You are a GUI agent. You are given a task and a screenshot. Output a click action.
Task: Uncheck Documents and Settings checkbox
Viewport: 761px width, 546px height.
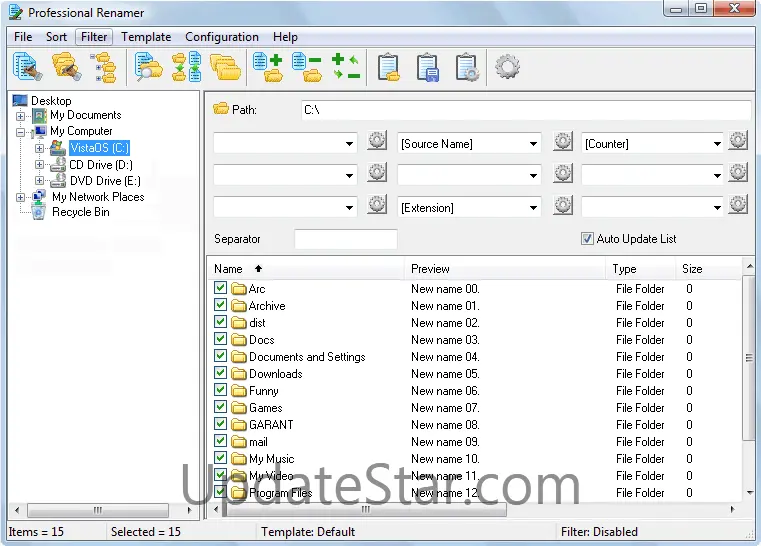(220, 356)
